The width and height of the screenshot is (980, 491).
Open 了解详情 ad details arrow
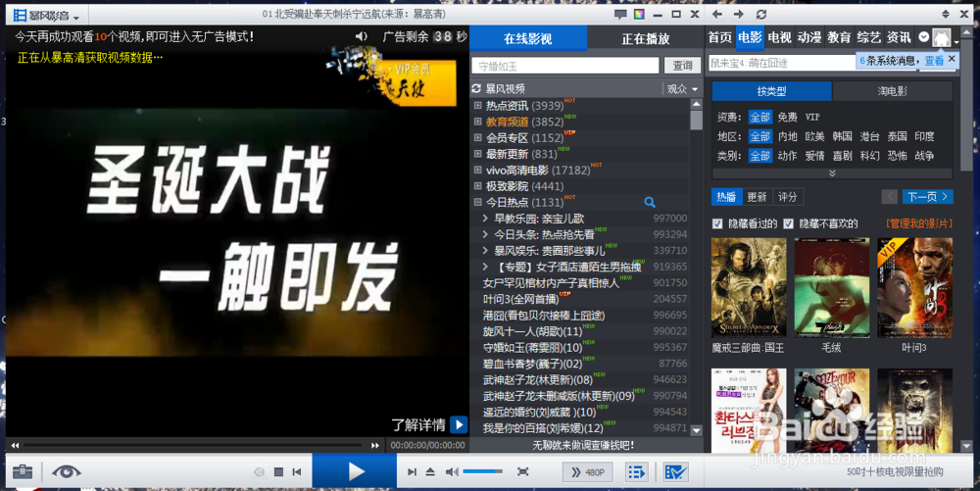(x=459, y=425)
